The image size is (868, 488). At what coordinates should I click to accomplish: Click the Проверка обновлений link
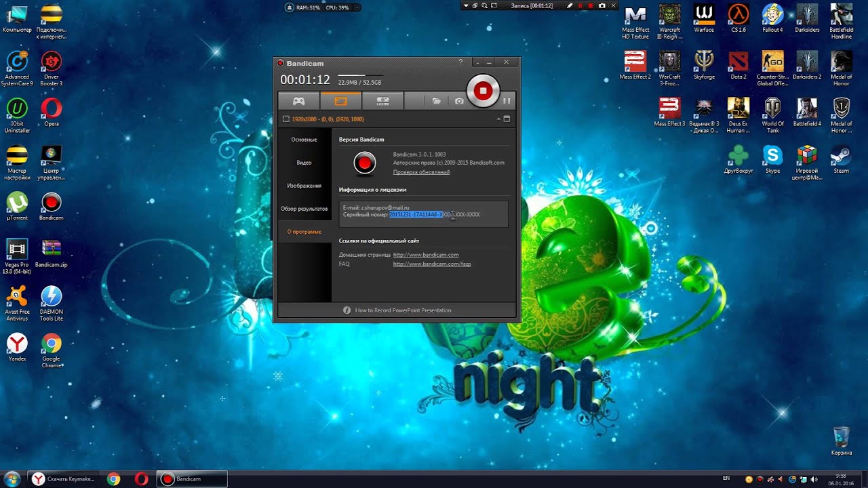[421, 172]
